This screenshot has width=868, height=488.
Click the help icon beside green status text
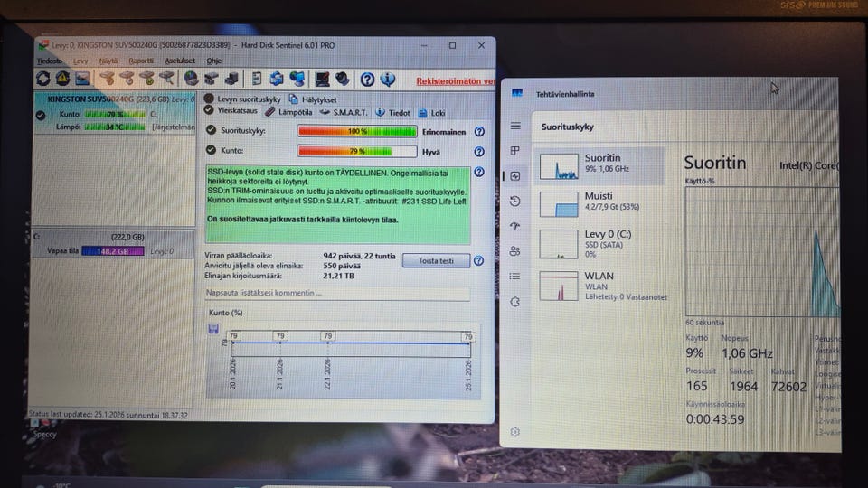point(479,172)
